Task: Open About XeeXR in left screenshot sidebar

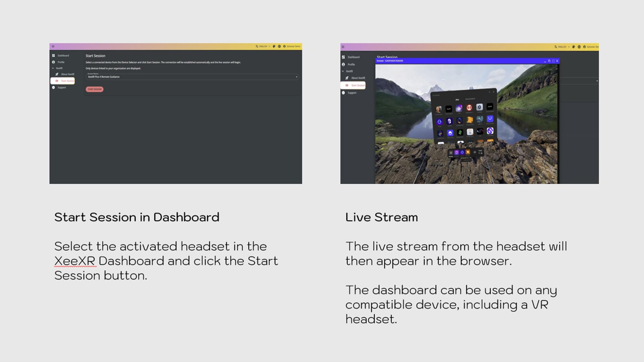Action: pos(65,74)
